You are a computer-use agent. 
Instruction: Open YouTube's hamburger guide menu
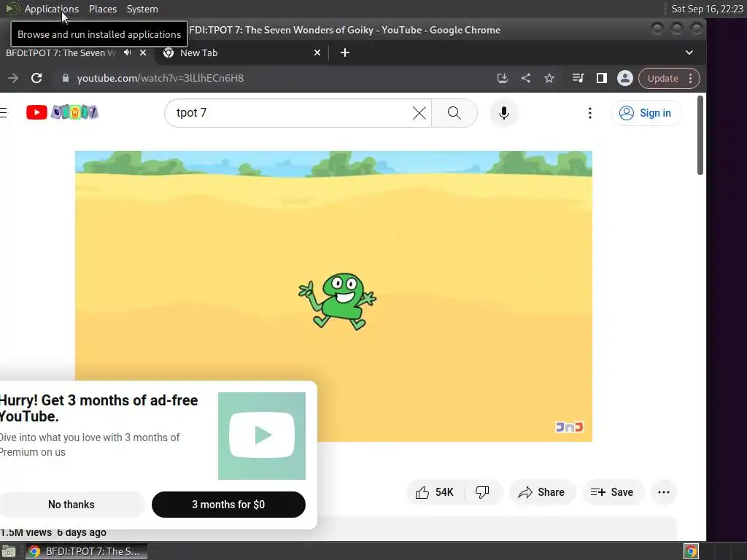pos(4,112)
